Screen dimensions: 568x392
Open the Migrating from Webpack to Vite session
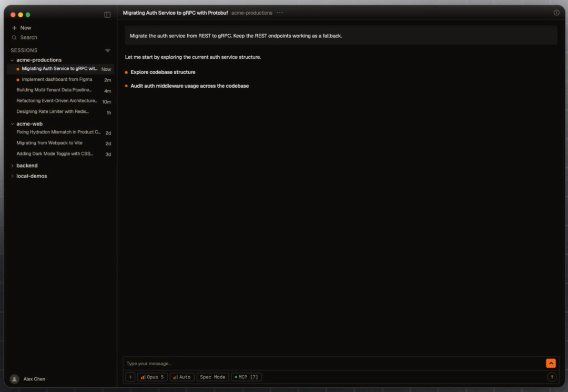61,143
